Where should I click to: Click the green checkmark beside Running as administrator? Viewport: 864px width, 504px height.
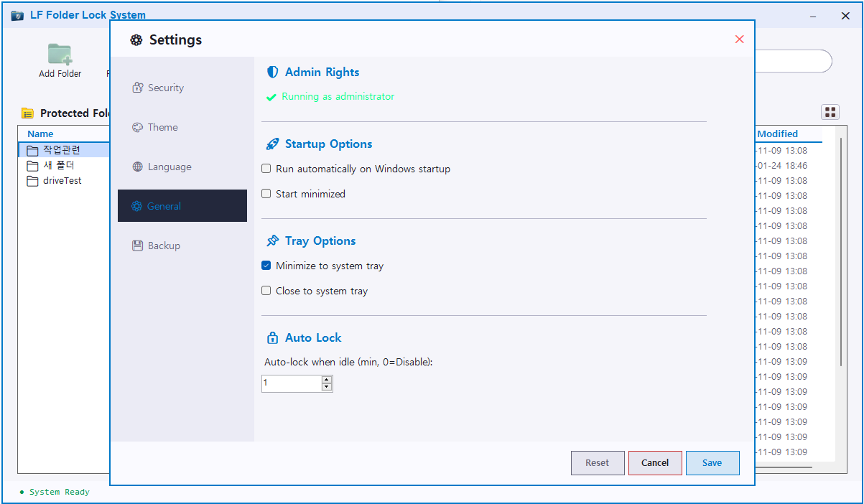(271, 97)
